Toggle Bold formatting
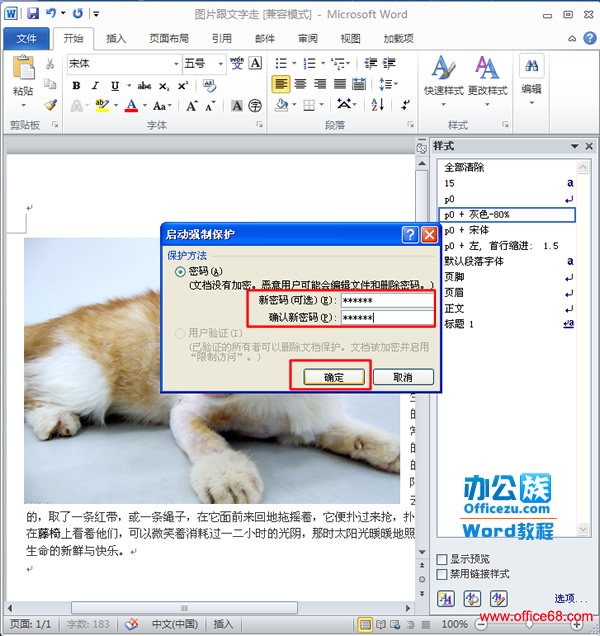Image resolution: width=600 pixels, height=636 pixels. click(76, 86)
